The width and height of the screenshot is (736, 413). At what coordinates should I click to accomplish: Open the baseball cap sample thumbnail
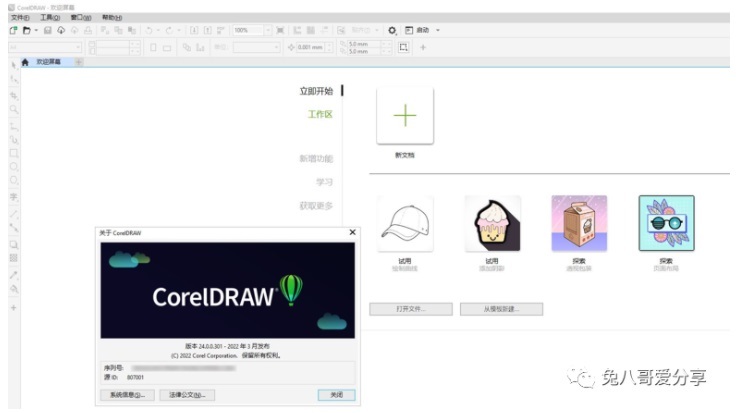pyautogui.click(x=405, y=223)
